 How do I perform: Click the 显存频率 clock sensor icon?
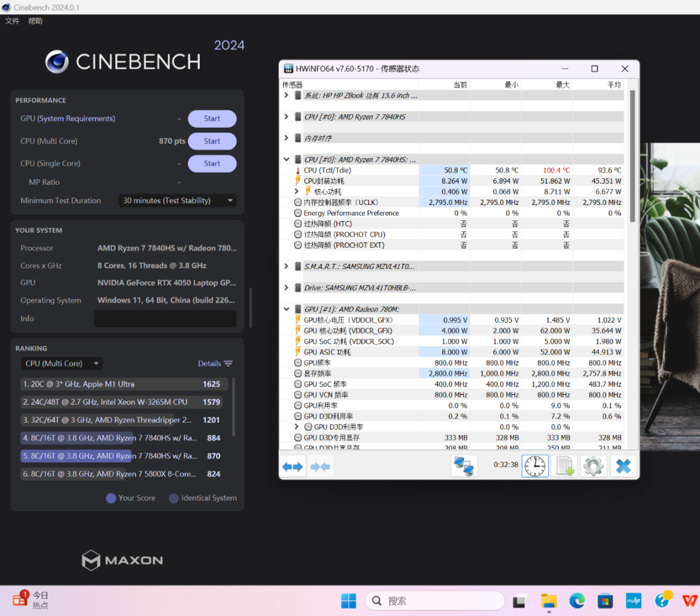click(x=297, y=373)
